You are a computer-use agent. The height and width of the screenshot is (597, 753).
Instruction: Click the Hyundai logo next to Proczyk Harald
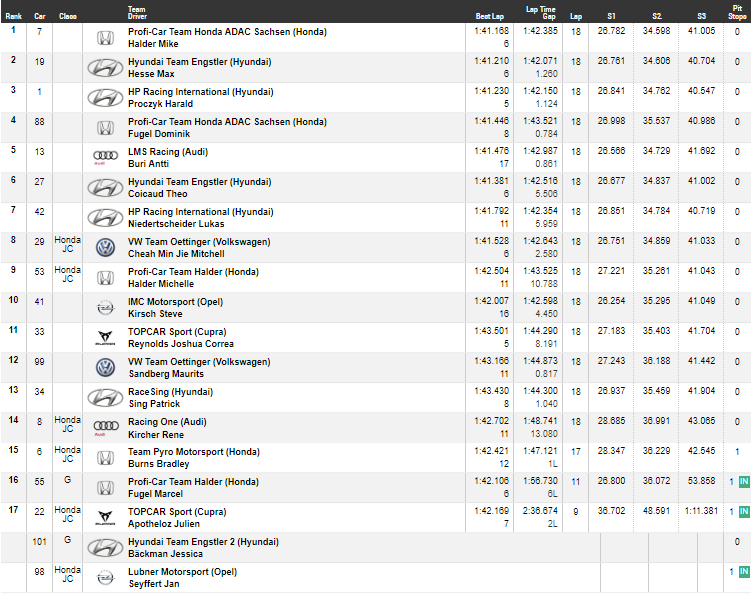105,98
